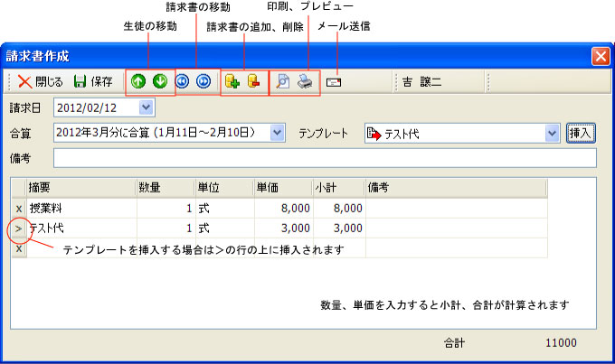
Task: Print the invoice with the printer icon
Action: 305,81
